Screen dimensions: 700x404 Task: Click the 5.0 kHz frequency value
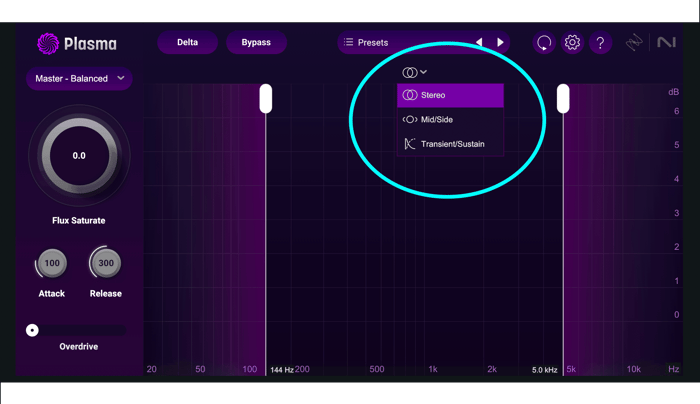[544, 370]
